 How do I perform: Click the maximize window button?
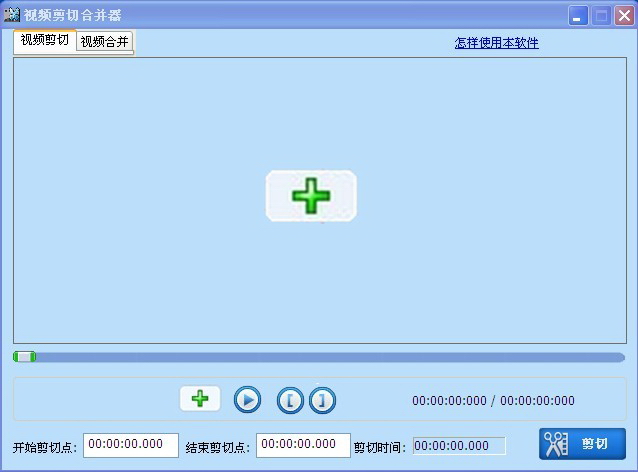click(x=601, y=16)
